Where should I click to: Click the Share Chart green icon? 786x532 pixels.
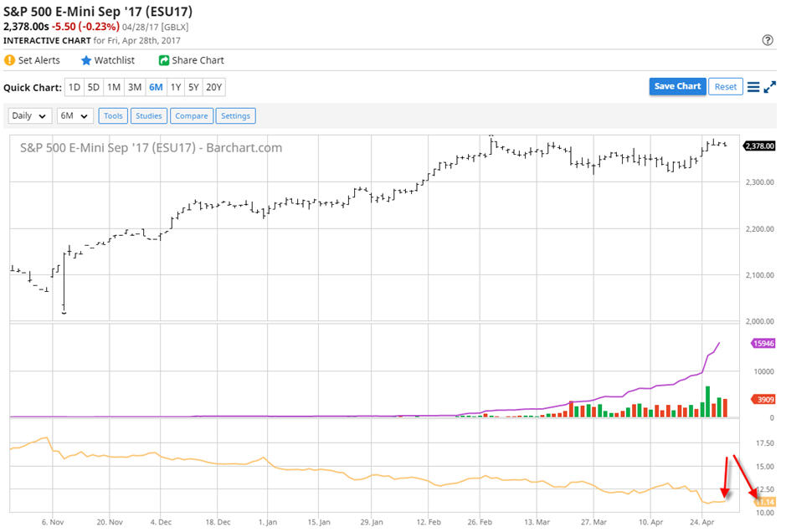tap(163, 60)
